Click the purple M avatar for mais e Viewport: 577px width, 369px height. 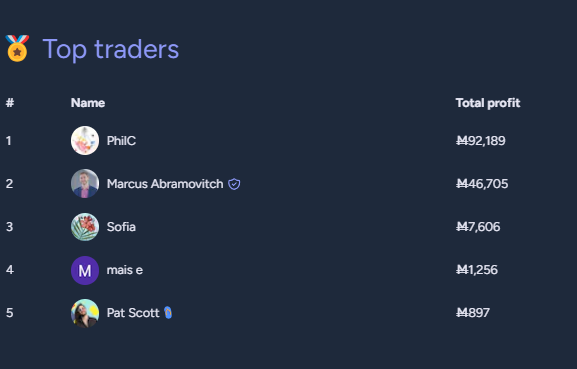point(85,270)
